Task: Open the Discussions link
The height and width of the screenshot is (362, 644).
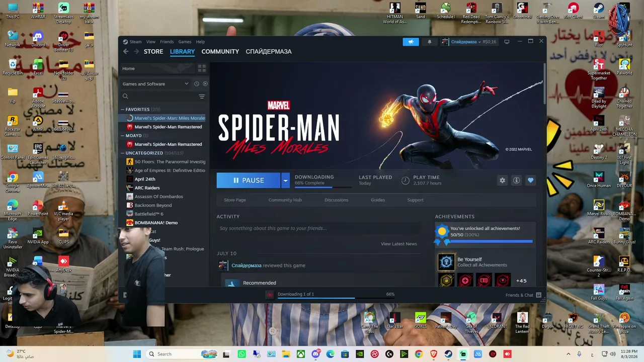Action: 336,200
